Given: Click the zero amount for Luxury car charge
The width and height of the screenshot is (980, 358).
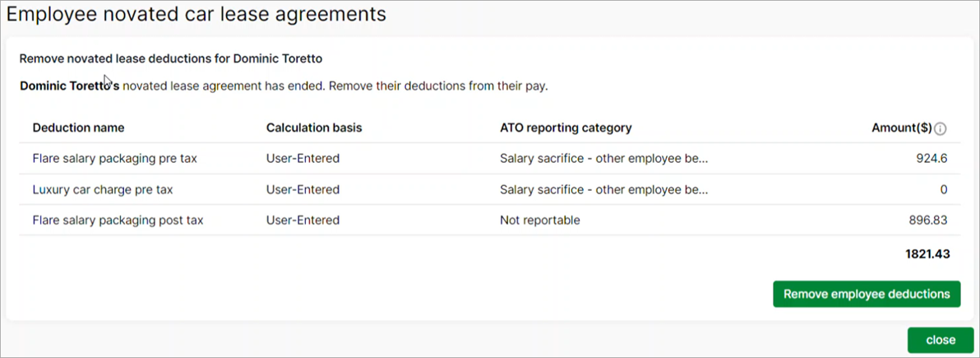Looking at the screenshot, I should point(944,189).
